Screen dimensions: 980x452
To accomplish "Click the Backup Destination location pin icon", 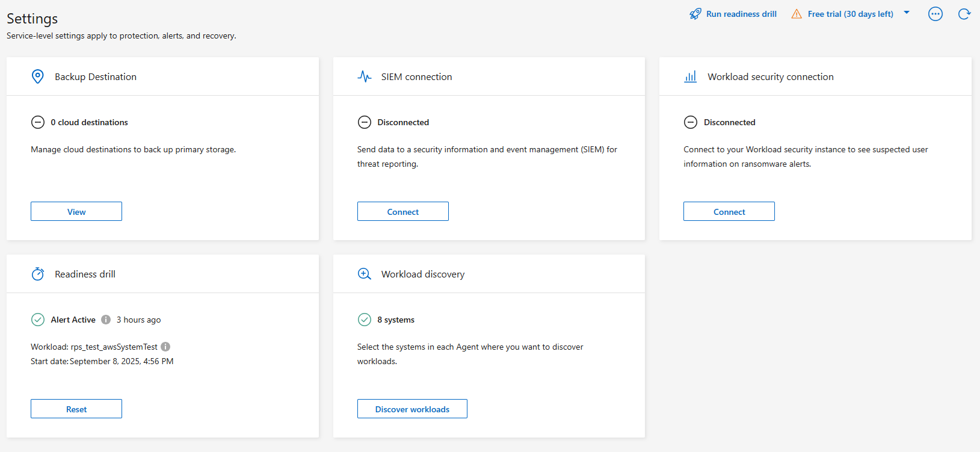I will point(38,76).
